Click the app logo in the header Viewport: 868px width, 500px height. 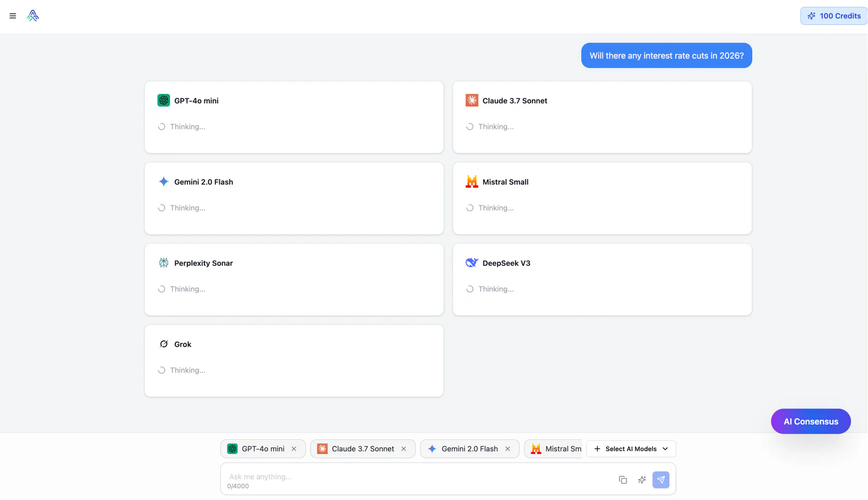[x=33, y=16]
